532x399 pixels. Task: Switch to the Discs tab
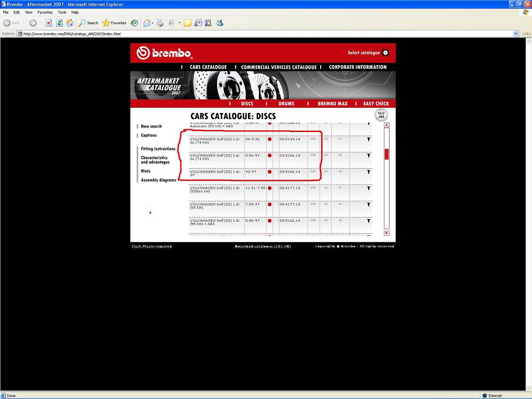point(247,104)
